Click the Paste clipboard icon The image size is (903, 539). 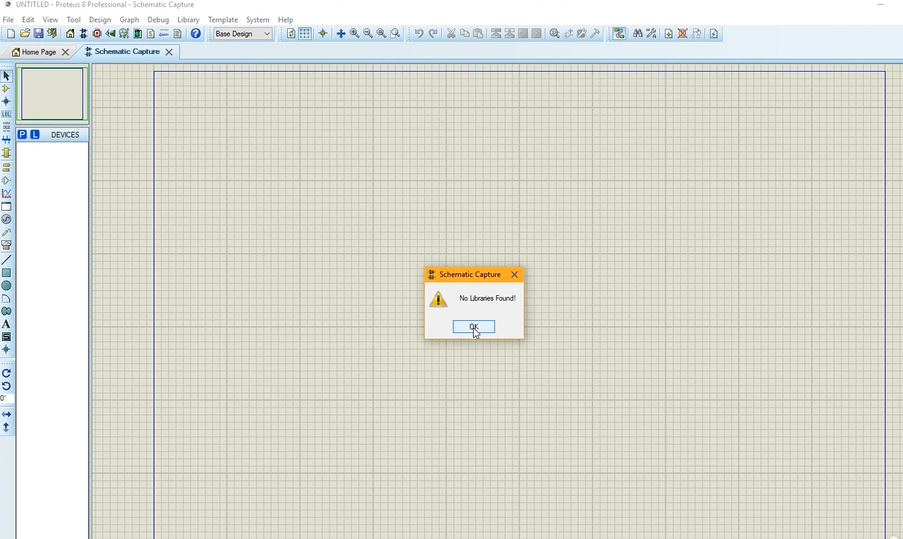(x=477, y=33)
